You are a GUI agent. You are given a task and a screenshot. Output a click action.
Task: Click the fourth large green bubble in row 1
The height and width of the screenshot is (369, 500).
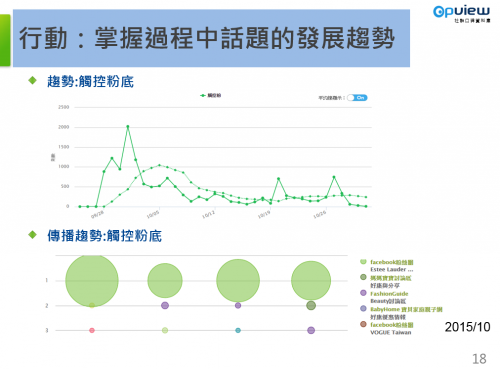click(x=311, y=281)
